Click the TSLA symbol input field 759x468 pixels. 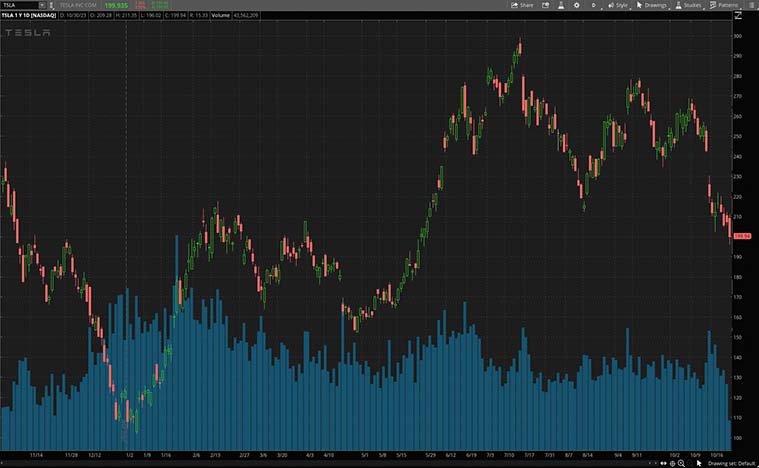tap(19, 5)
